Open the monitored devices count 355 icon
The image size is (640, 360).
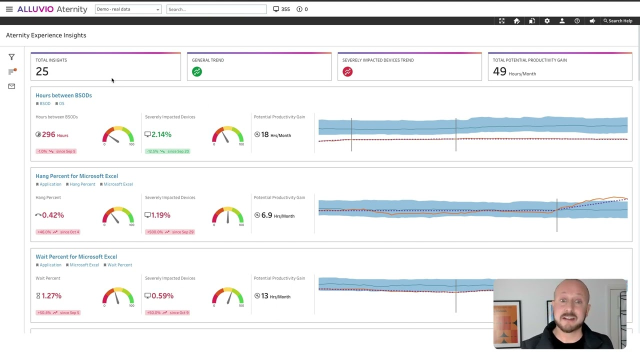tap(281, 9)
